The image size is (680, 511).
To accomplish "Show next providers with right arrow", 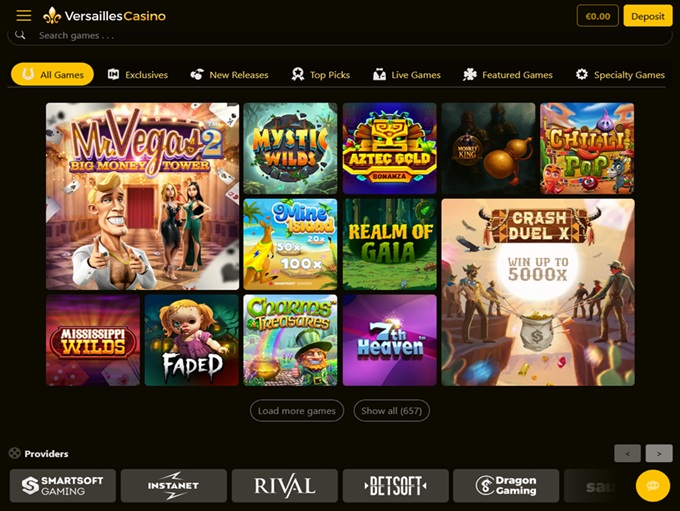I will pos(659,453).
